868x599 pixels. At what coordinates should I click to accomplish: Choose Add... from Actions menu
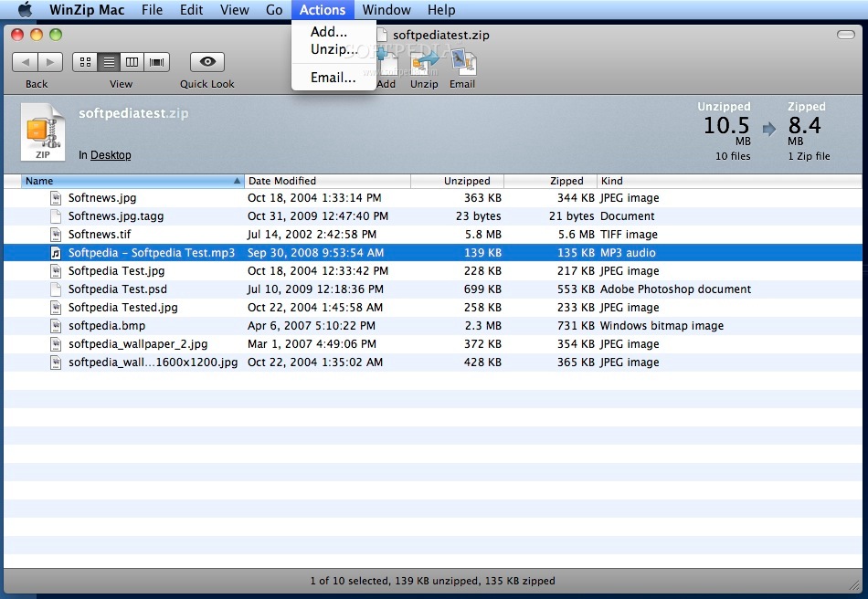pyautogui.click(x=329, y=32)
